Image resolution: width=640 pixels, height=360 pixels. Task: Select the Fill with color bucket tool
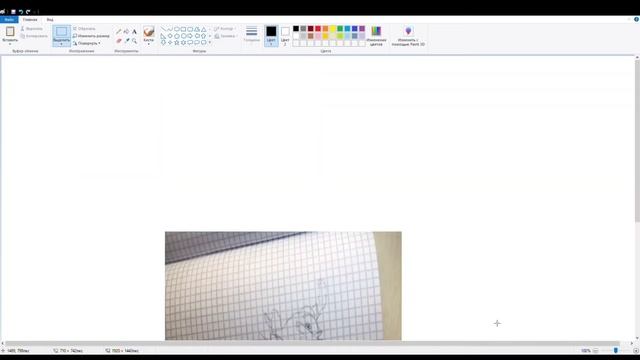click(126, 31)
